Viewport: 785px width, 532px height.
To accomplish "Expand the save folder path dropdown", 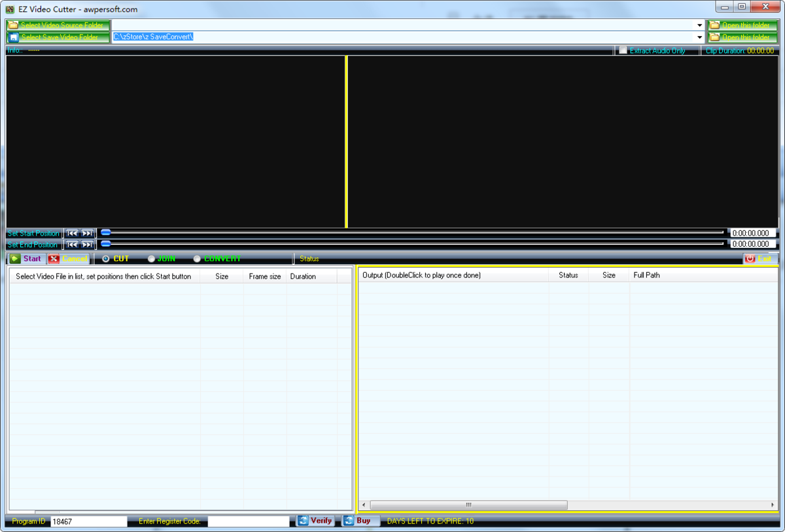I will click(x=699, y=37).
